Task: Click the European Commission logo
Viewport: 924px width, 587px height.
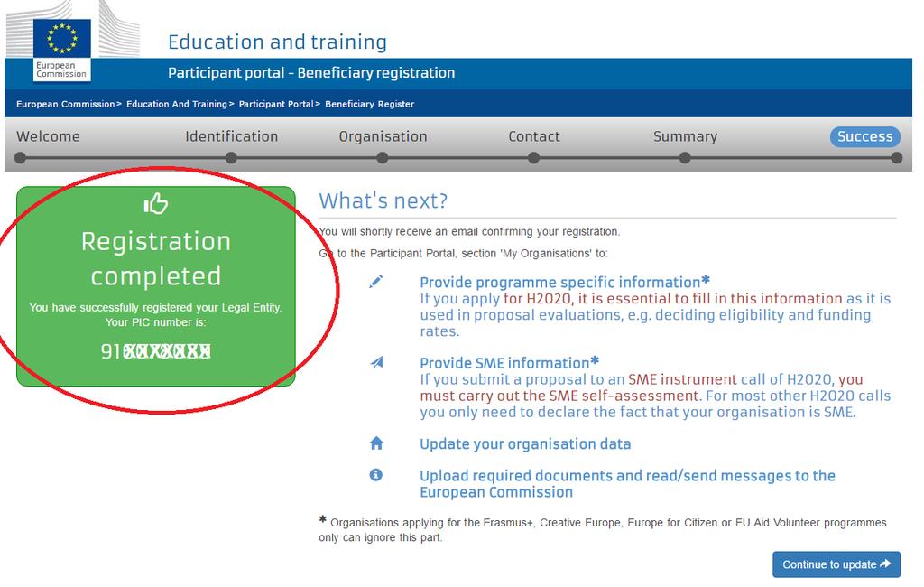Action: tap(62, 50)
